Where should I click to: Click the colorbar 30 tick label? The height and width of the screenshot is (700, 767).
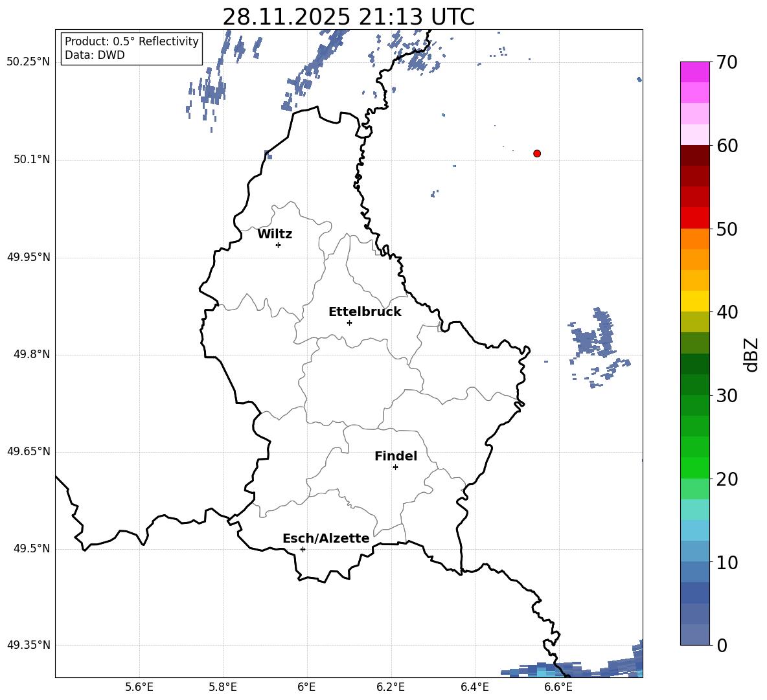pos(727,396)
